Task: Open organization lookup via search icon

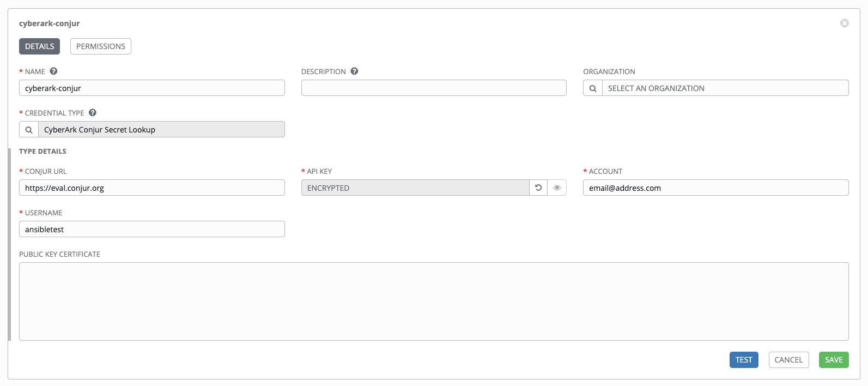Action: [x=593, y=88]
